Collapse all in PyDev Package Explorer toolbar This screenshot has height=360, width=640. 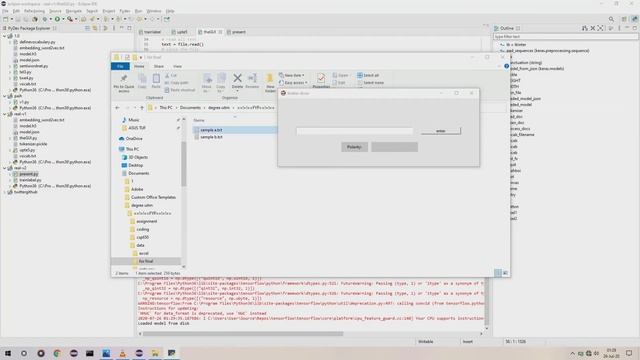click(x=87, y=28)
